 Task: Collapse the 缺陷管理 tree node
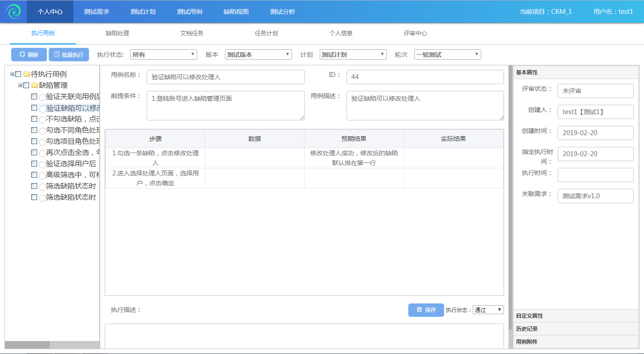20,85
